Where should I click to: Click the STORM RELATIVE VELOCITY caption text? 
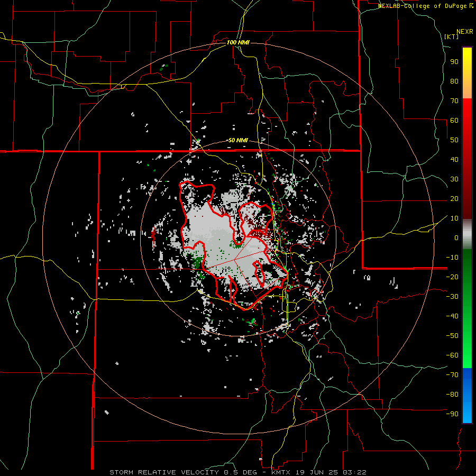(x=164, y=472)
